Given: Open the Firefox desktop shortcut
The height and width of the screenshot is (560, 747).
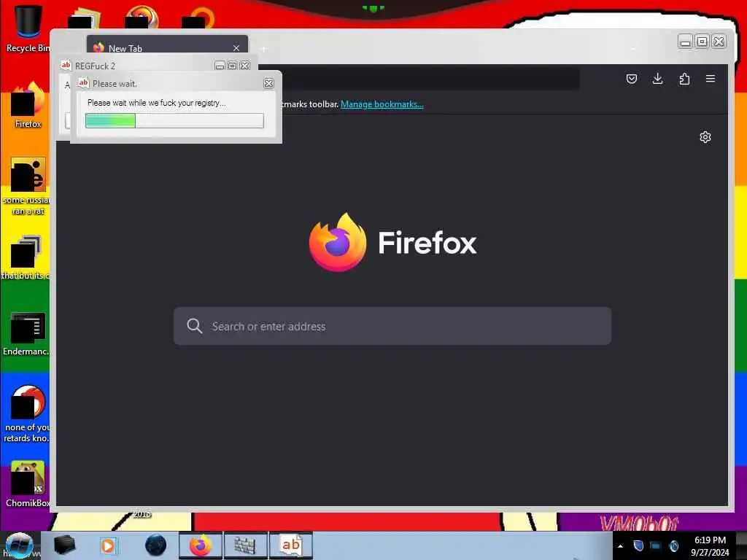Looking at the screenshot, I should click(28, 105).
